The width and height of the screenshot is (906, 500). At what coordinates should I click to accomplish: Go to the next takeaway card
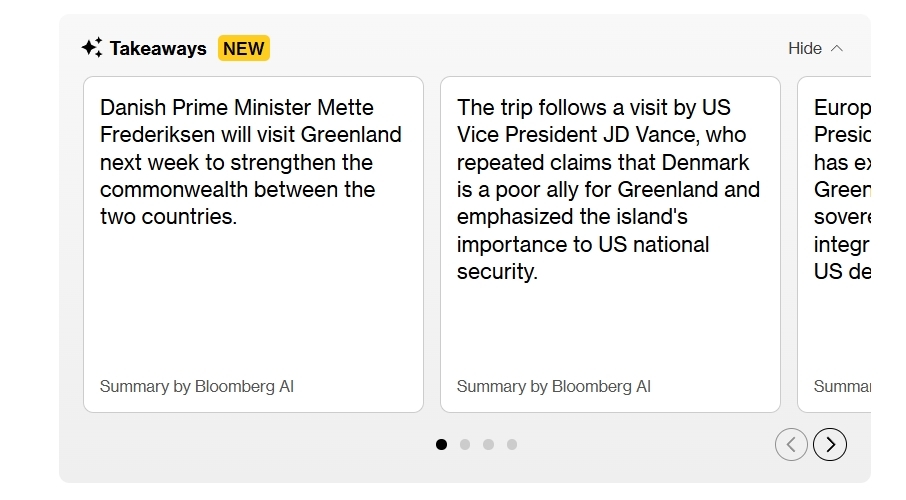click(830, 444)
